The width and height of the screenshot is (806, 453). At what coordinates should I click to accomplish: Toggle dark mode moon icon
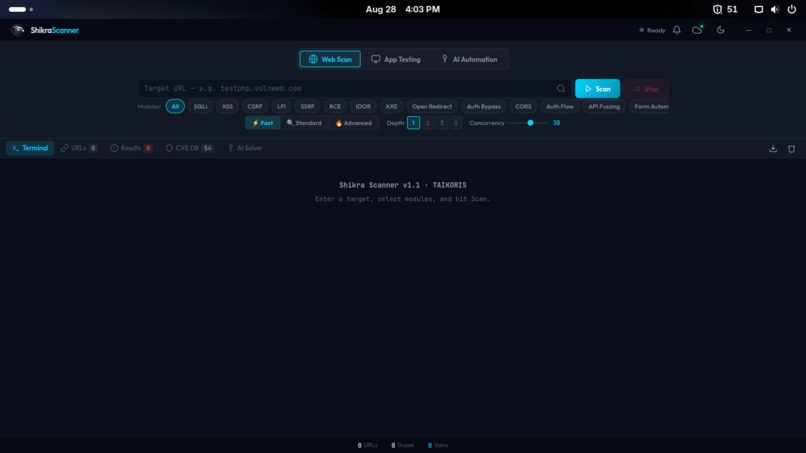[721, 30]
